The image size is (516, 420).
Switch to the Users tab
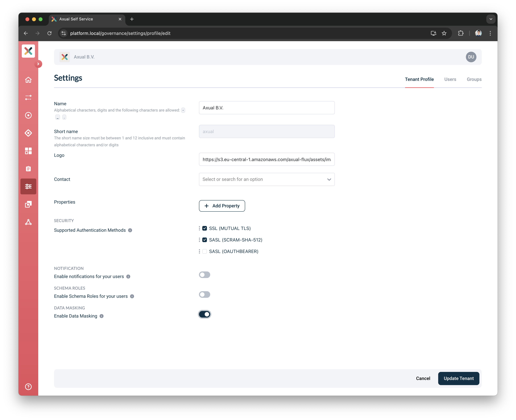tap(450, 80)
